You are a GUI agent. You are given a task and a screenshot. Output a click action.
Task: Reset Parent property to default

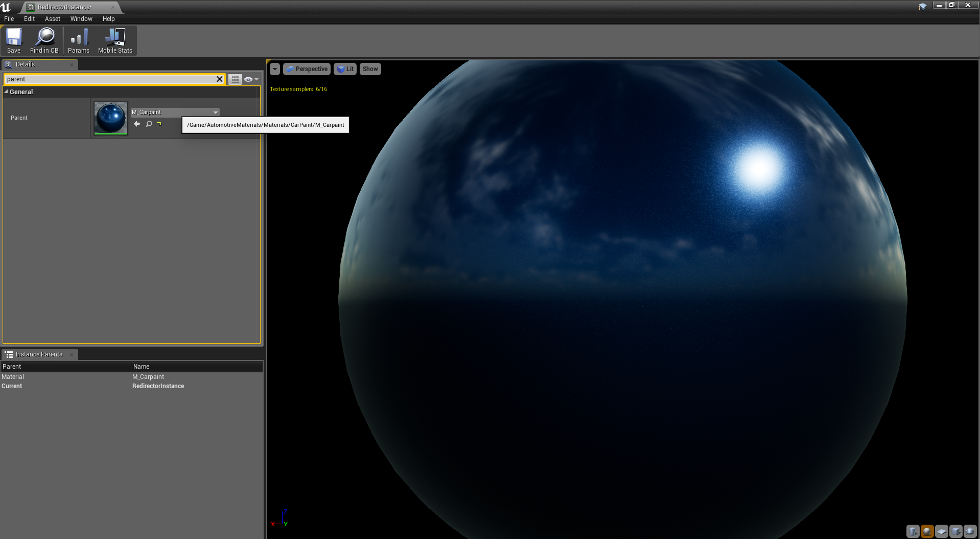(159, 124)
